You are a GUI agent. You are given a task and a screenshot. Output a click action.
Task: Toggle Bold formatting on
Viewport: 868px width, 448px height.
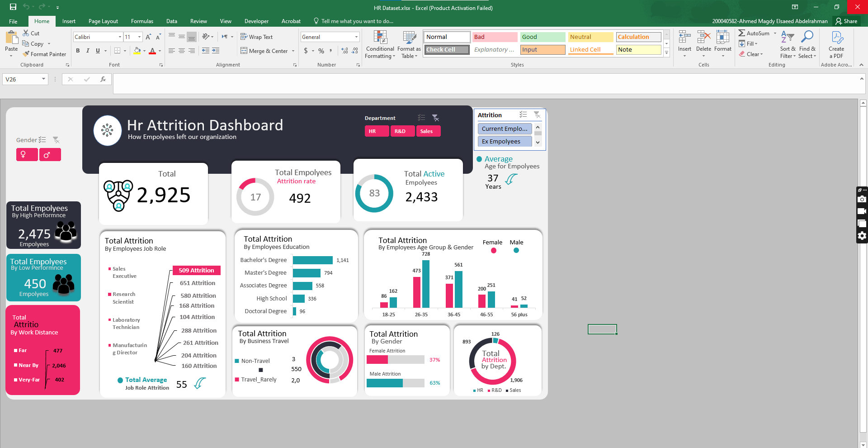coord(78,51)
